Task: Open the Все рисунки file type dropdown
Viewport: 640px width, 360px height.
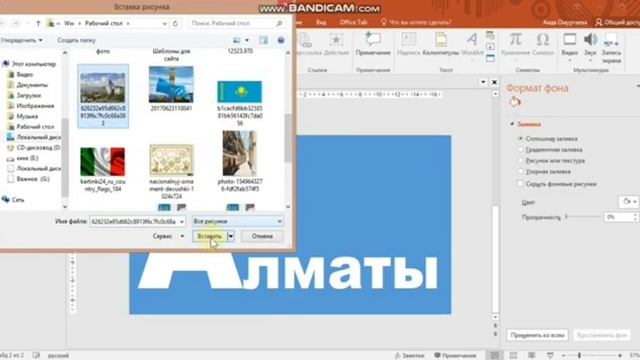Action: 238,221
